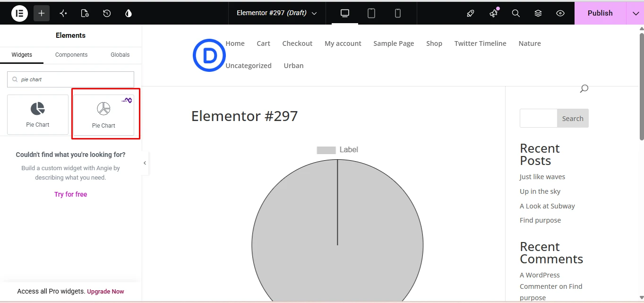Open the Just like waves post
The height and width of the screenshot is (303, 644).
click(542, 177)
